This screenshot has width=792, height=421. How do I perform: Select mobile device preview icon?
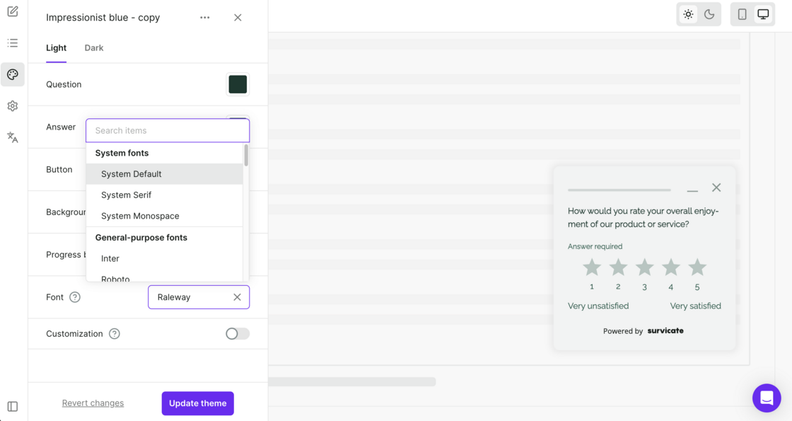[742, 14]
